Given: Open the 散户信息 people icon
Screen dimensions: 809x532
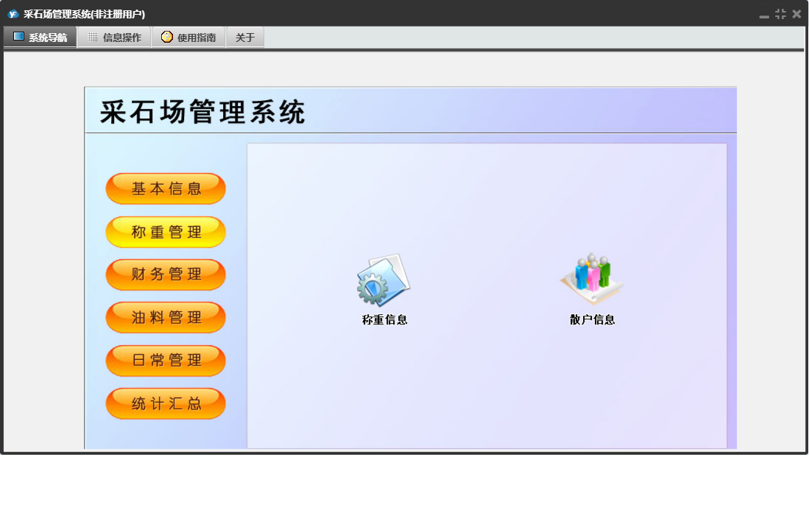Looking at the screenshot, I should pyautogui.click(x=592, y=279).
